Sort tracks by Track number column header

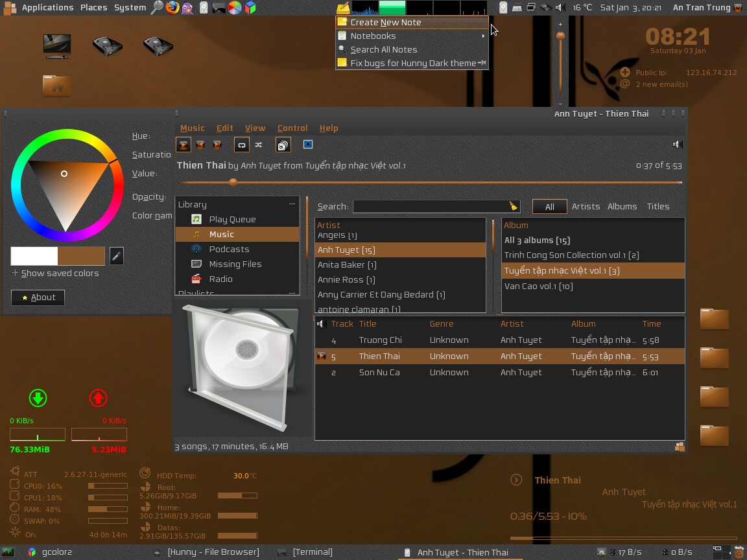(342, 324)
